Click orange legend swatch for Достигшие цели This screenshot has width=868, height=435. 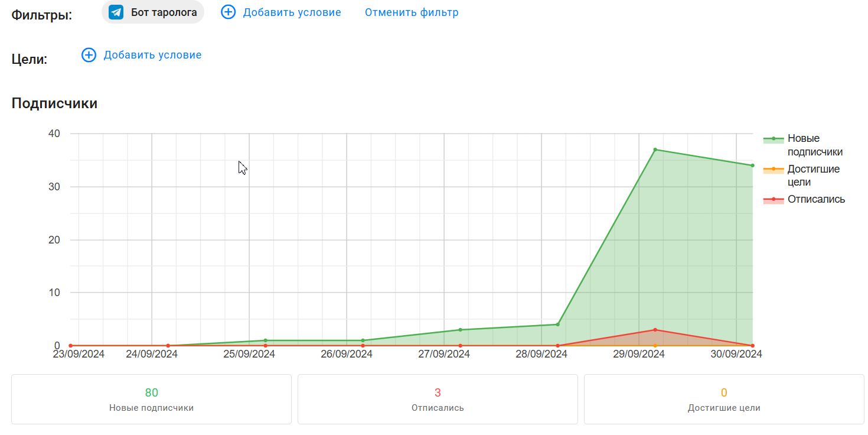[774, 170]
